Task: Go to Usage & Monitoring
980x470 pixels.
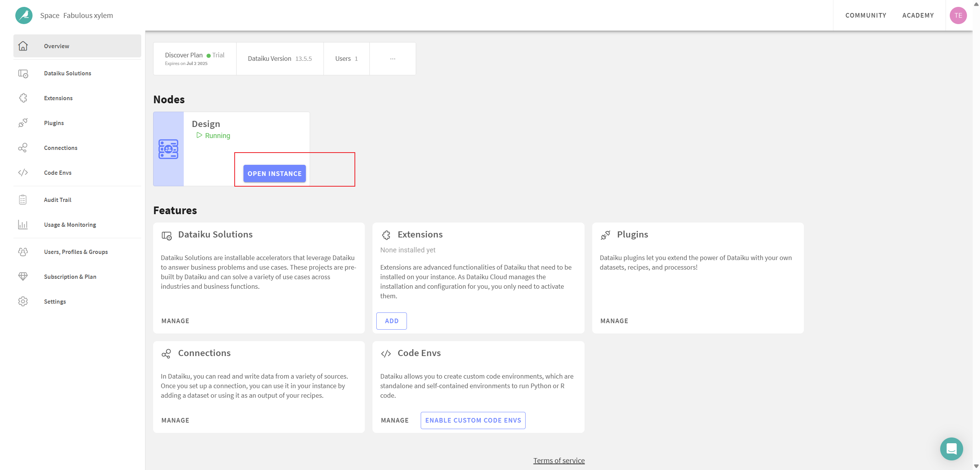Action: [x=77, y=225]
